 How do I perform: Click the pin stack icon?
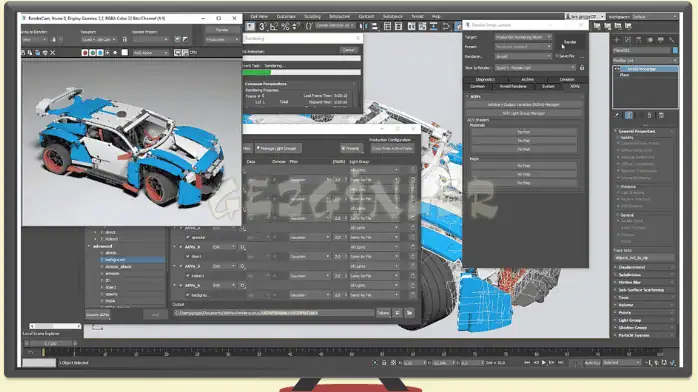(x=617, y=115)
